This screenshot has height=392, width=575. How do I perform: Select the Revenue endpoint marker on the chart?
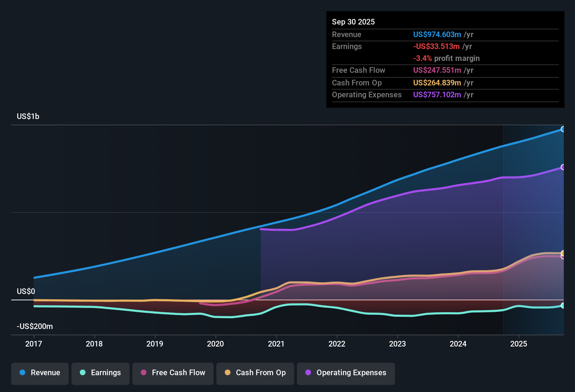click(563, 129)
